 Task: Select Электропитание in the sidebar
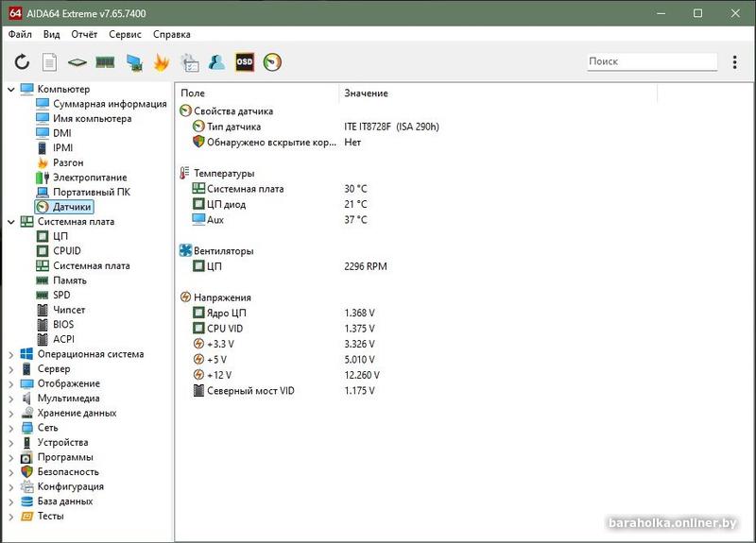[x=89, y=178]
